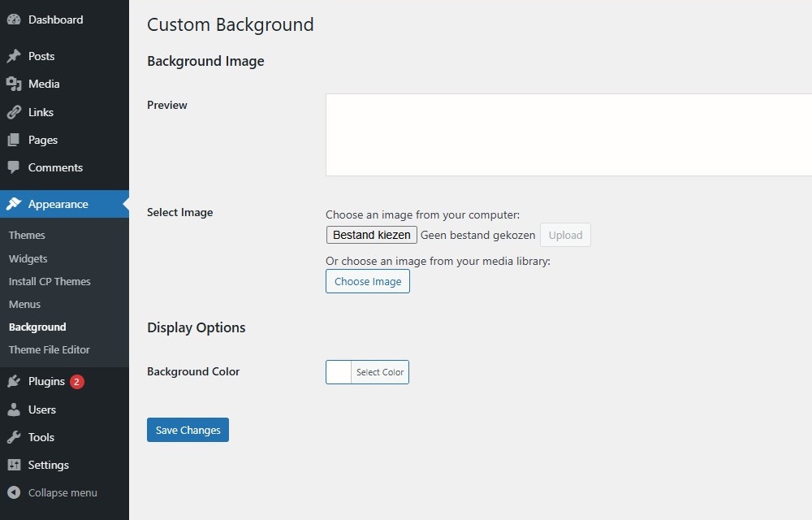Click the Collapse menu arrow icon
This screenshot has height=520, width=812.
click(14, 492)
